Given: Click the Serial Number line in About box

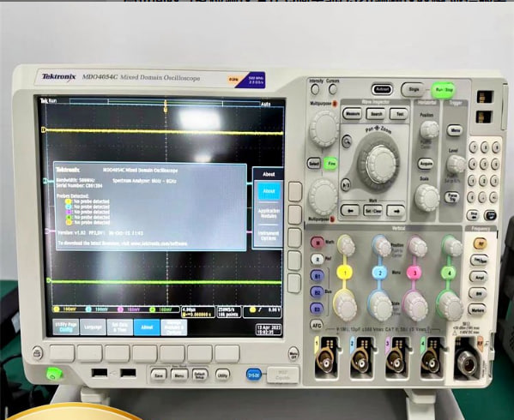Looking at the screenshot, I should tap(79, 186).
